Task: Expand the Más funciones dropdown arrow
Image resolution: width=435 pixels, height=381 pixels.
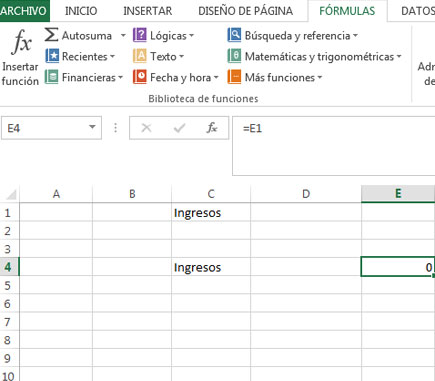Action: point(320,78)
